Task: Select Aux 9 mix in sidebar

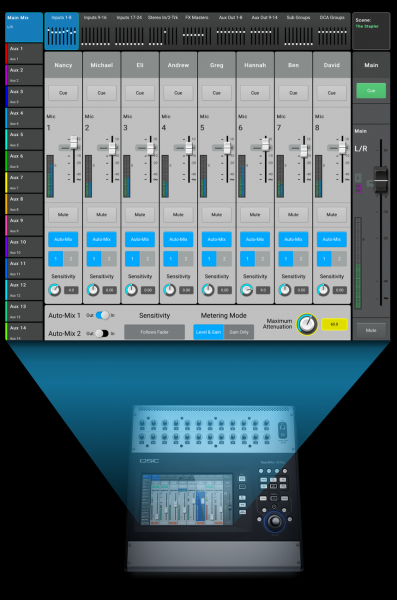Action: (24, 225)
